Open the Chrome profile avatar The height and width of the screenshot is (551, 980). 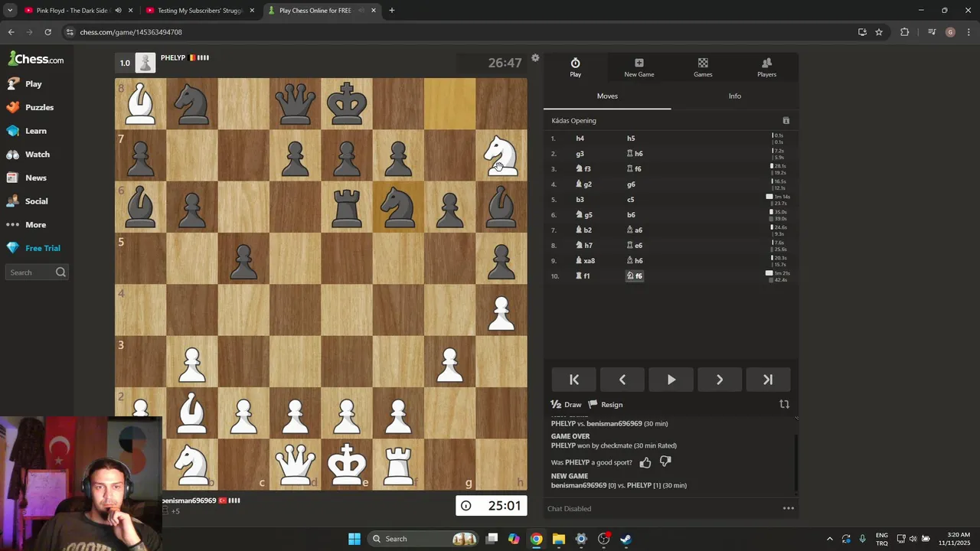950,32
